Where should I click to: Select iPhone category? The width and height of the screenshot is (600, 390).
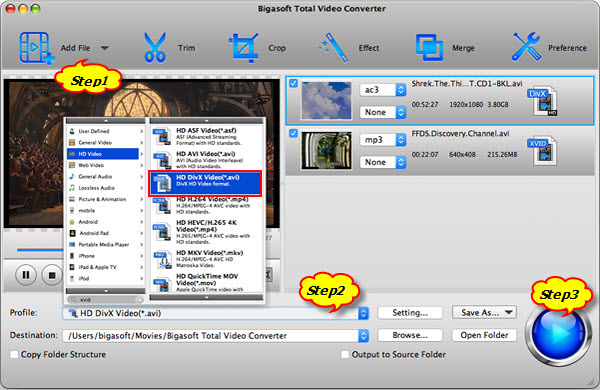tap(104, 256)
